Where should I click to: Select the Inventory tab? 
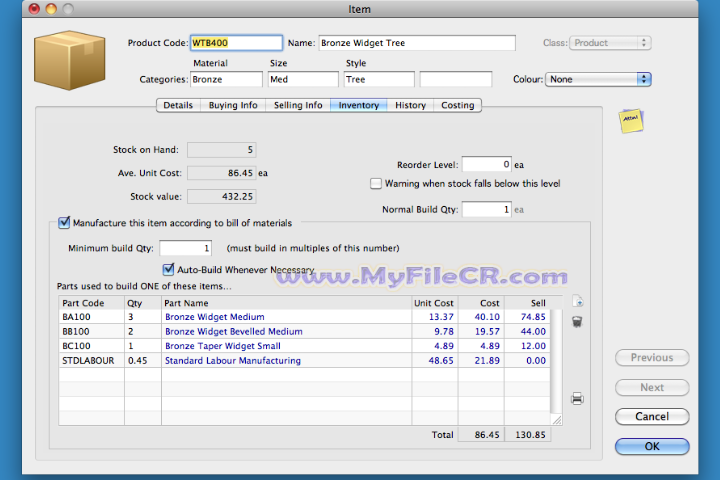pos(359,105)
